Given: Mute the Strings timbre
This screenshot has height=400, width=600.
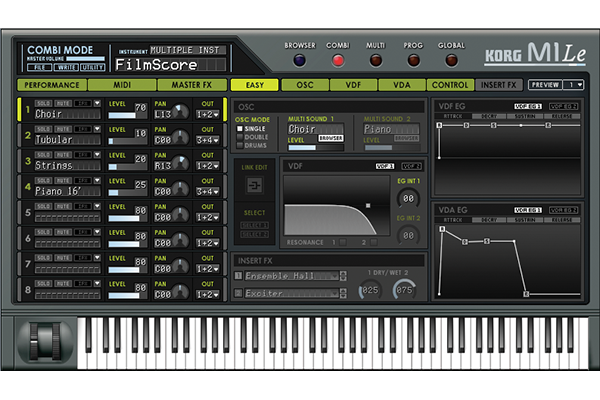Looking at the screenshot, I should click(63, 155).
